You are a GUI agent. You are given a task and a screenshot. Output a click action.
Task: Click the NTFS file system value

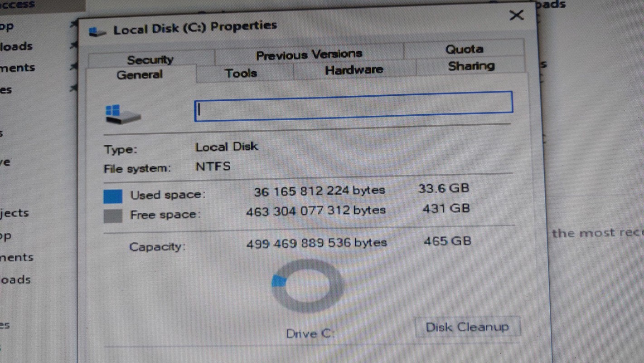point(213,167)
